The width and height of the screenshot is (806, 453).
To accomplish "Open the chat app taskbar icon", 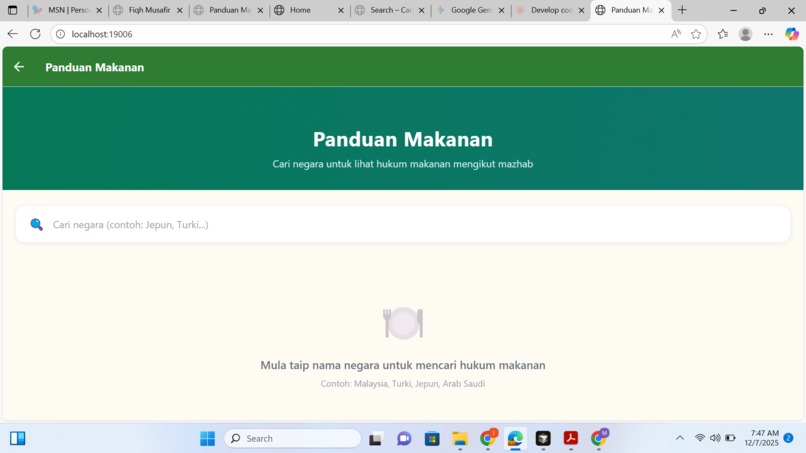I will [404, 439].
